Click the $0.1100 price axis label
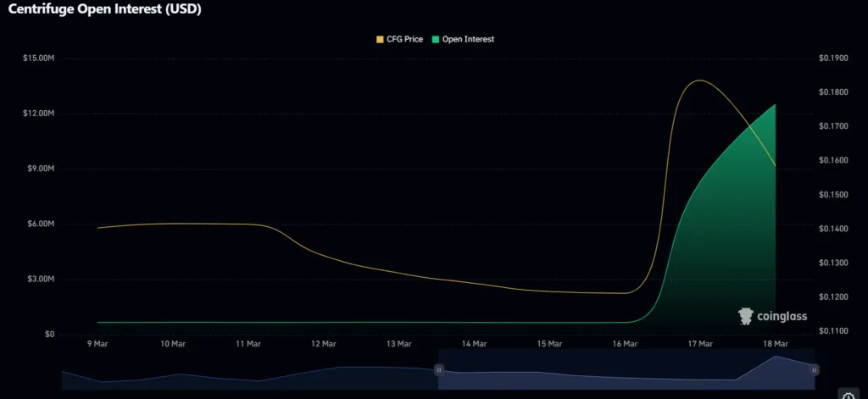 click(x=833, y=331)
